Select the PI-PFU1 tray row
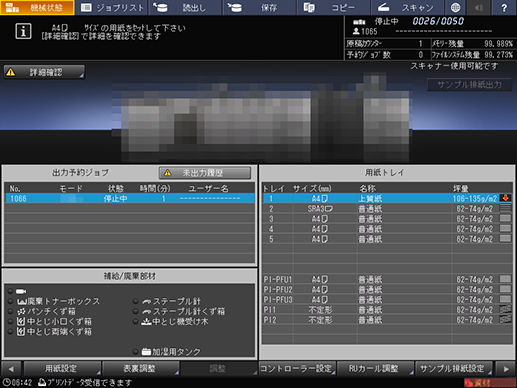 pyautogui.click(x=388, y=279)
